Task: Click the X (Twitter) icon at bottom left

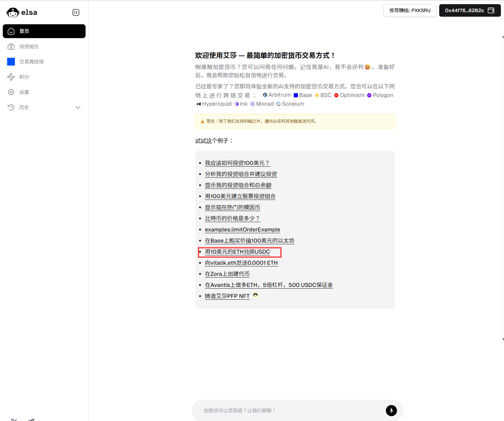Action: click(14, 419)
